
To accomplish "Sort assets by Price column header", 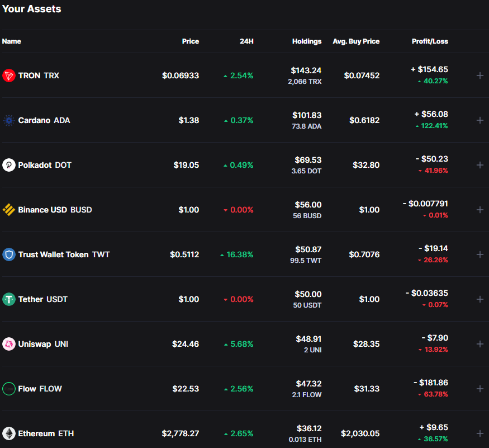I will (x=190, y=41).
